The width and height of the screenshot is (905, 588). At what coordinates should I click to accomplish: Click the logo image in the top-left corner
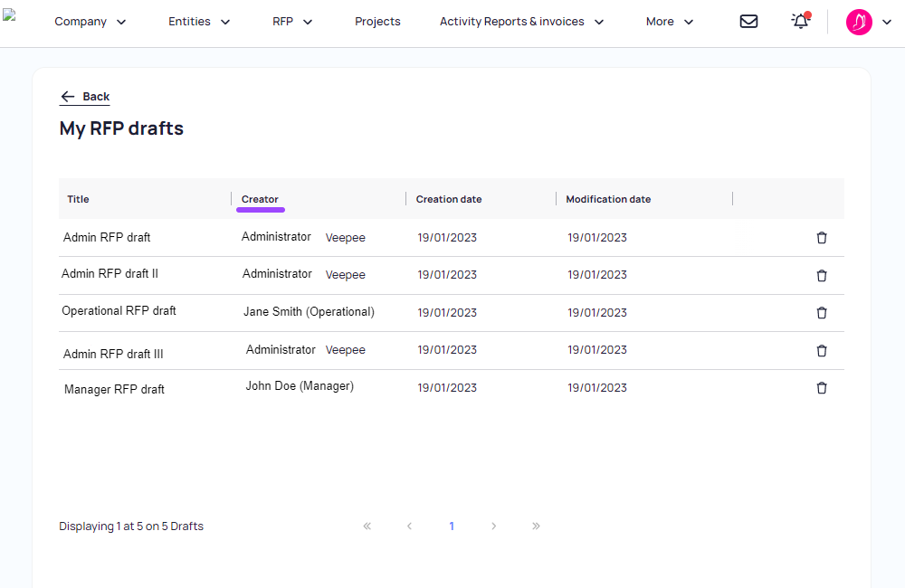[x=9, y=15]
